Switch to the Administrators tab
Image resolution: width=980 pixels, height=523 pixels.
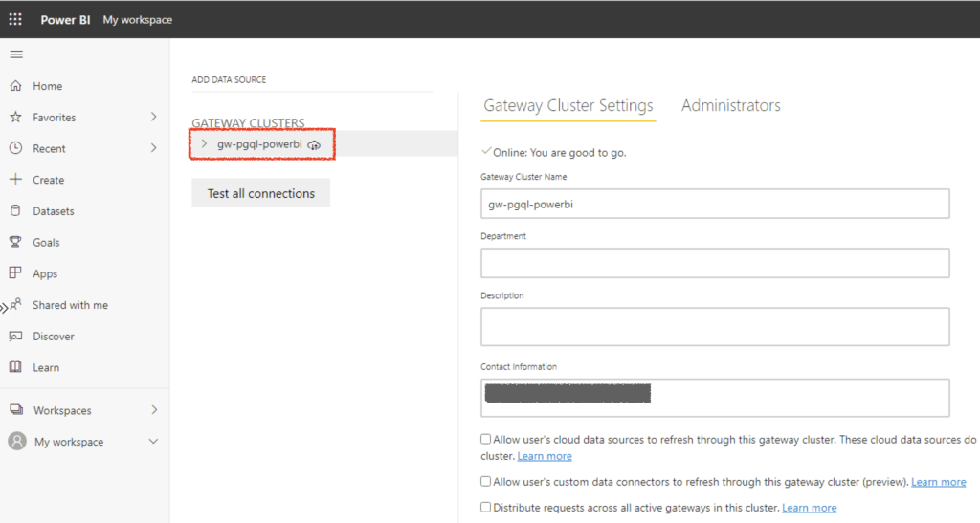[730, 106]
